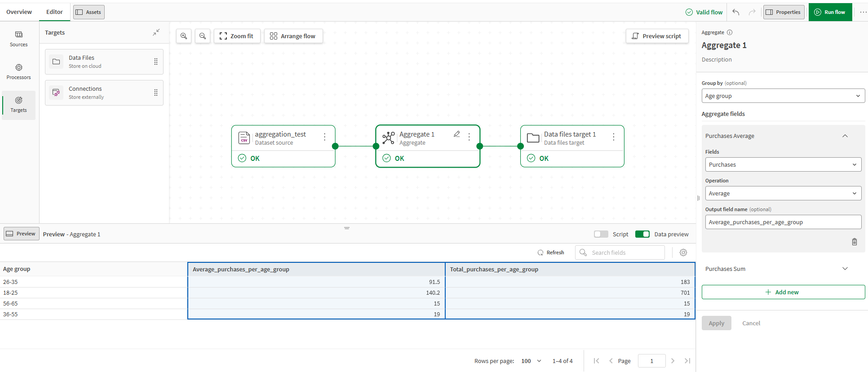Collapse the Targets panel with arrows icon
The width and height of the screenshot is (868, 372).
pyautogui.click(x=156, y=32)
